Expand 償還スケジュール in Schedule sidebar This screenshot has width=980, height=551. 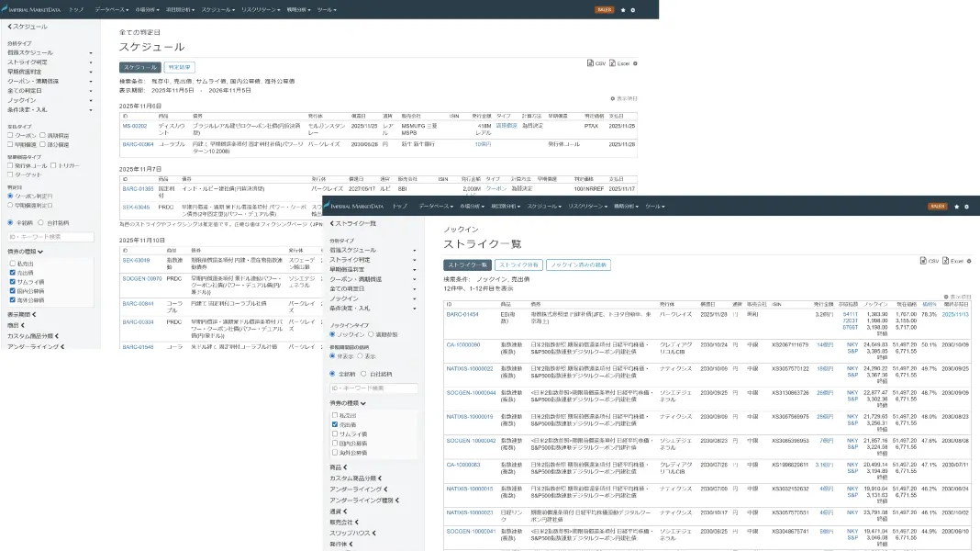coord(50,52)
